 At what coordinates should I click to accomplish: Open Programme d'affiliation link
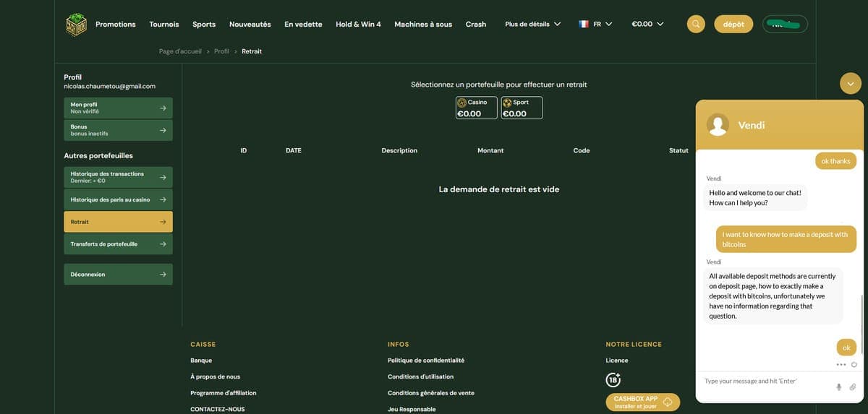[224, 393]
